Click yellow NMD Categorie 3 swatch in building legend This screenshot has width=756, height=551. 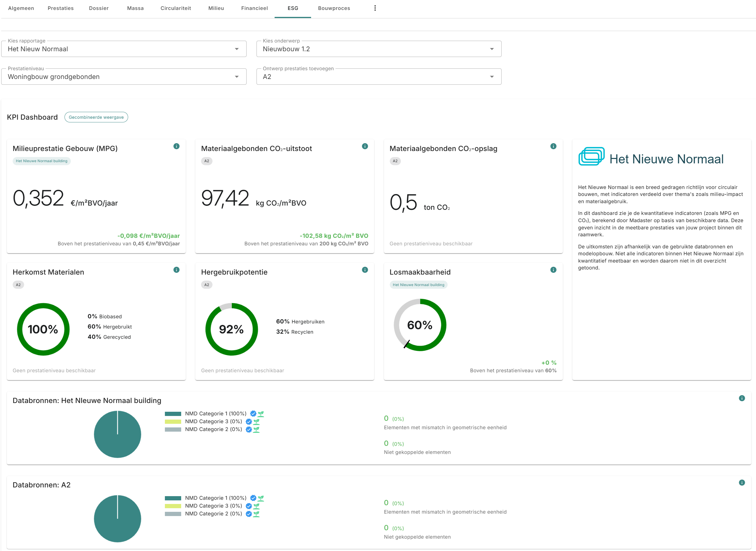pos(173,422)
